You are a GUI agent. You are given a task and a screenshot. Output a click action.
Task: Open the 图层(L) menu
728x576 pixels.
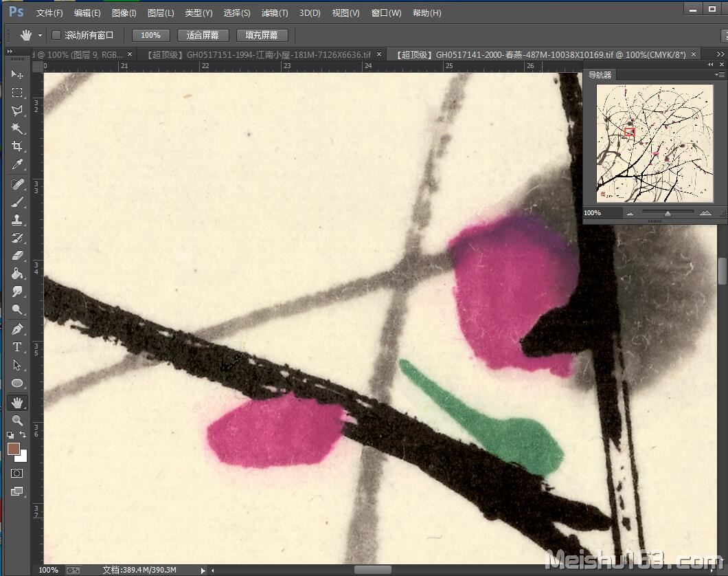coord(161,13)
